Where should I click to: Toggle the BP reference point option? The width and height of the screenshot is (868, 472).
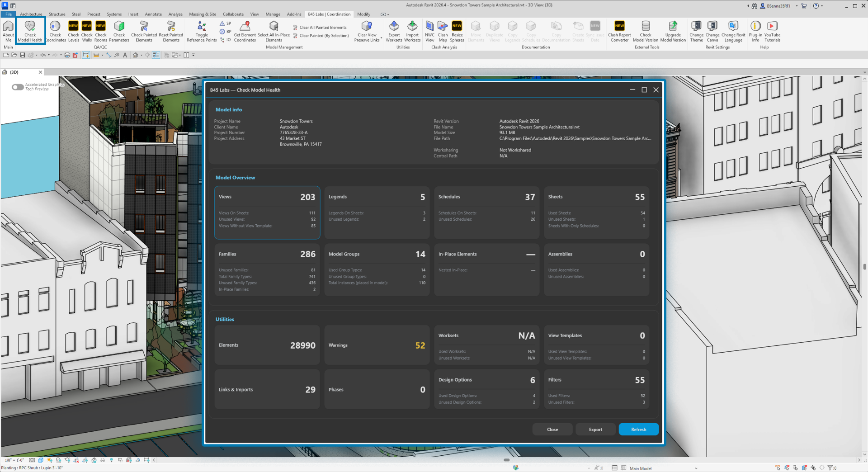[225, 31]
